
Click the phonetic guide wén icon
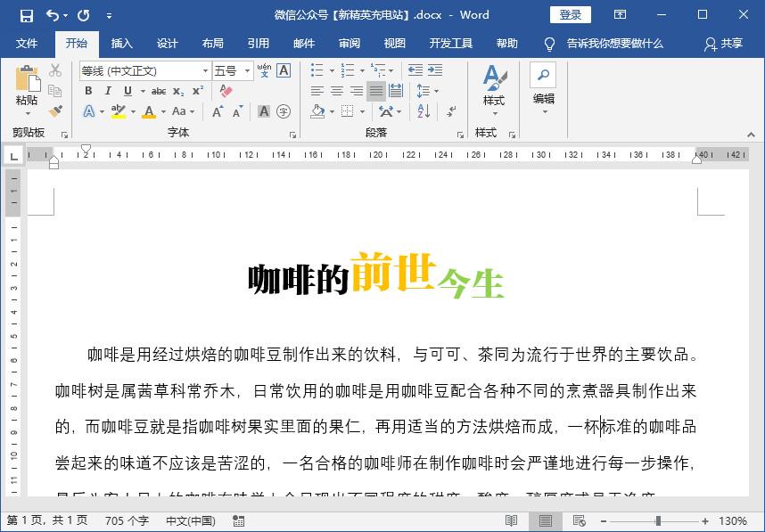coord(264,70)
